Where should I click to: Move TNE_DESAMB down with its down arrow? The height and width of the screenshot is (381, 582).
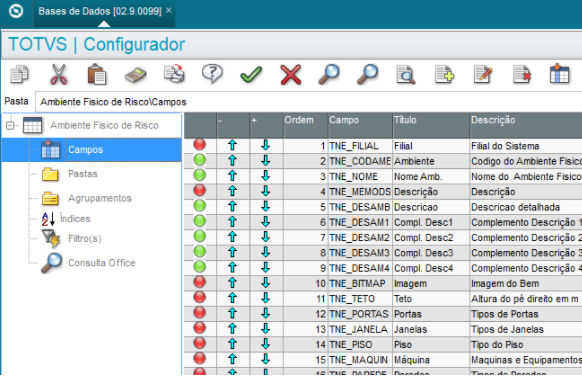click(x=265, y=206)
